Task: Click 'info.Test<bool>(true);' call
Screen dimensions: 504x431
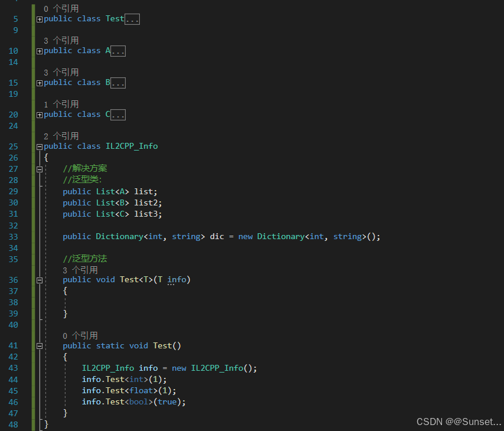Action: tap(134, 402)
